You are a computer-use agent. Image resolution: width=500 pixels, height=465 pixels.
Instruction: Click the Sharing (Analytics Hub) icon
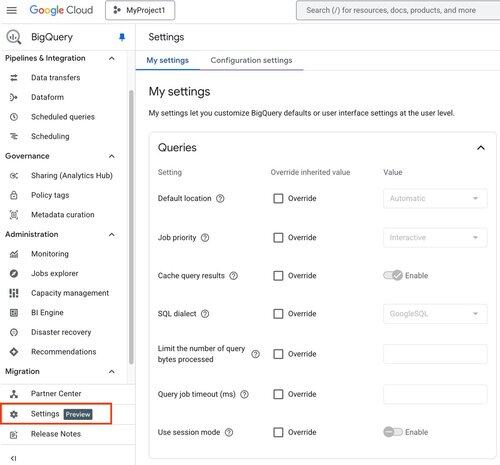coord(14,176)
